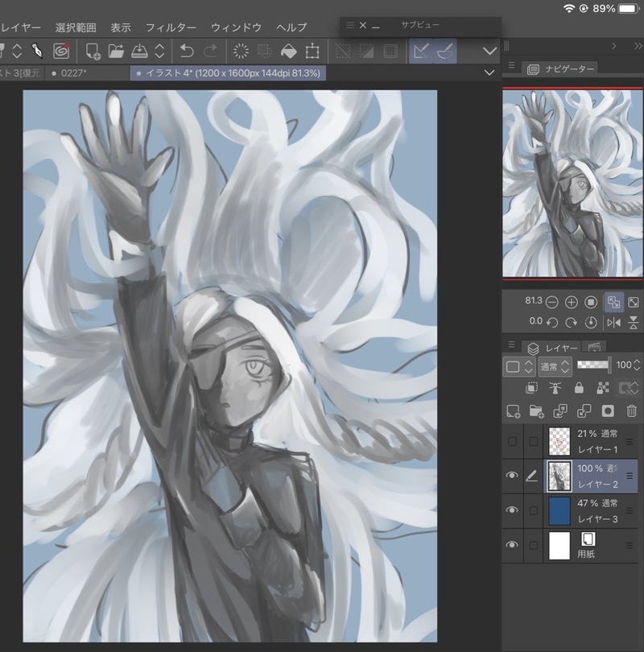Show レイヤー 1 with its visibility box
The height and width of the screenshot is (652, 644).
512,441
